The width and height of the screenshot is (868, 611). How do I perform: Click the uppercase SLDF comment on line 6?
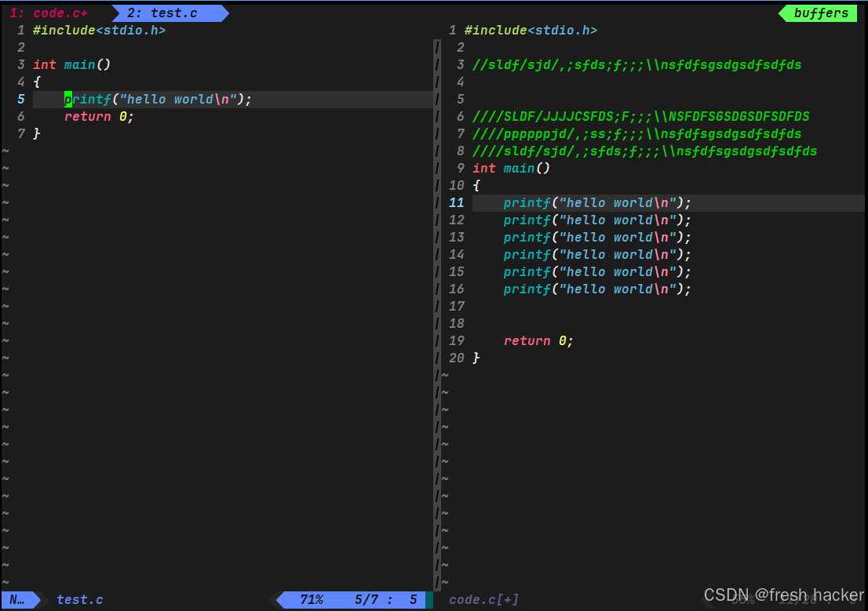[x=640, y=117]
